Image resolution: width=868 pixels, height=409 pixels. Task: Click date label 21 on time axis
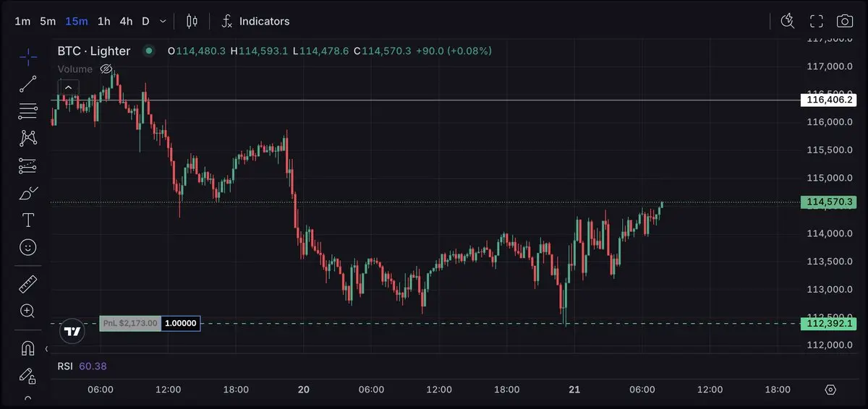574,389
